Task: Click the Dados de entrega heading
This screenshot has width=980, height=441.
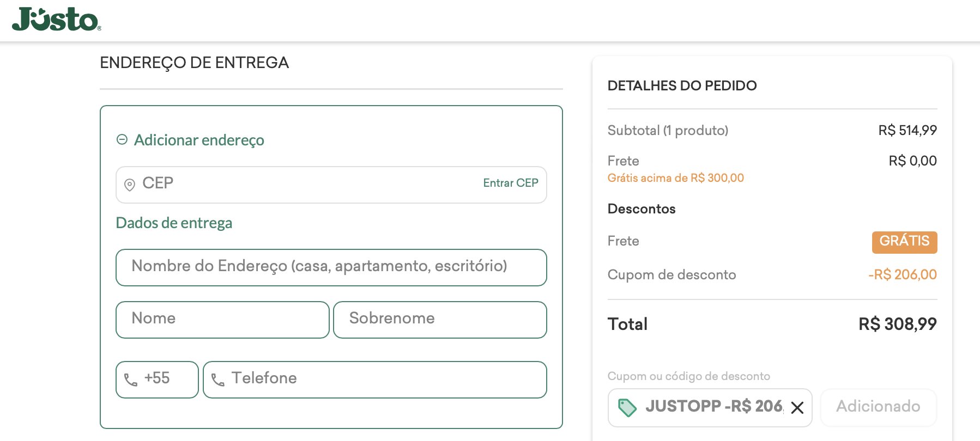Action: coord(174,223)
